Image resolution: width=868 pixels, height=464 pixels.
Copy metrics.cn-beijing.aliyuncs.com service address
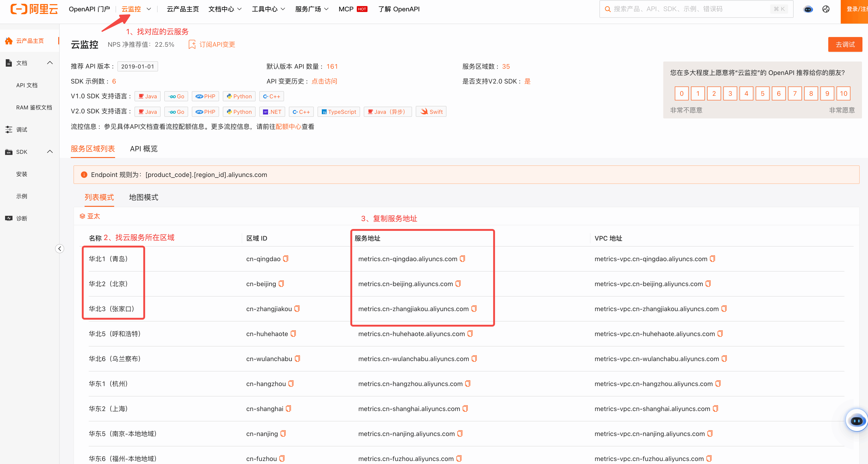point(458,284)
